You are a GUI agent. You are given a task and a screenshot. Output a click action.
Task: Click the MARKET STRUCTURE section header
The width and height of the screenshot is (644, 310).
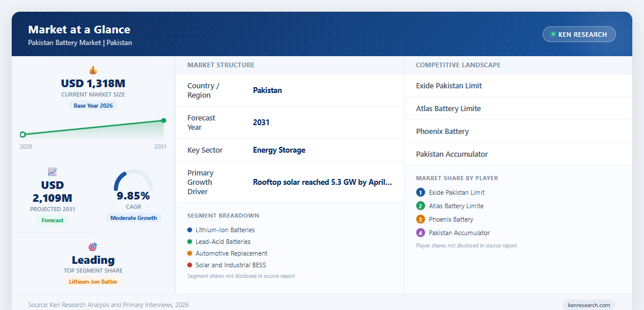tap(221, 65)
